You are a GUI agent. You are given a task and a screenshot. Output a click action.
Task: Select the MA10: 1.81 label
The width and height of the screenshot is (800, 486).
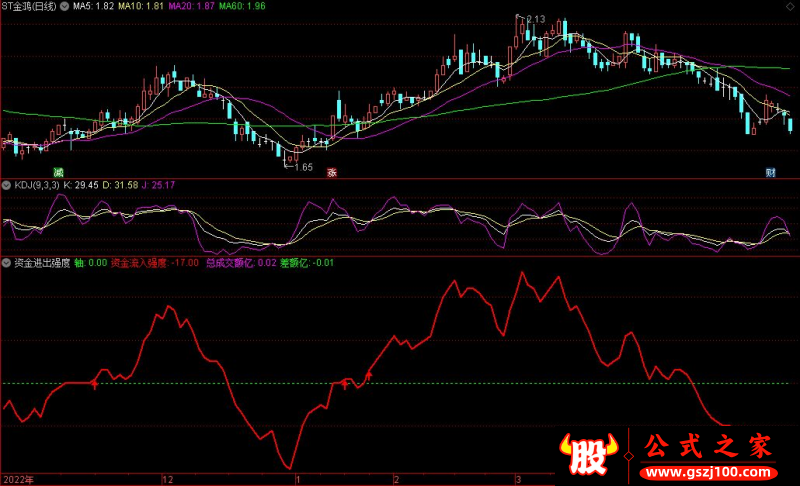(x=144, y=7)
